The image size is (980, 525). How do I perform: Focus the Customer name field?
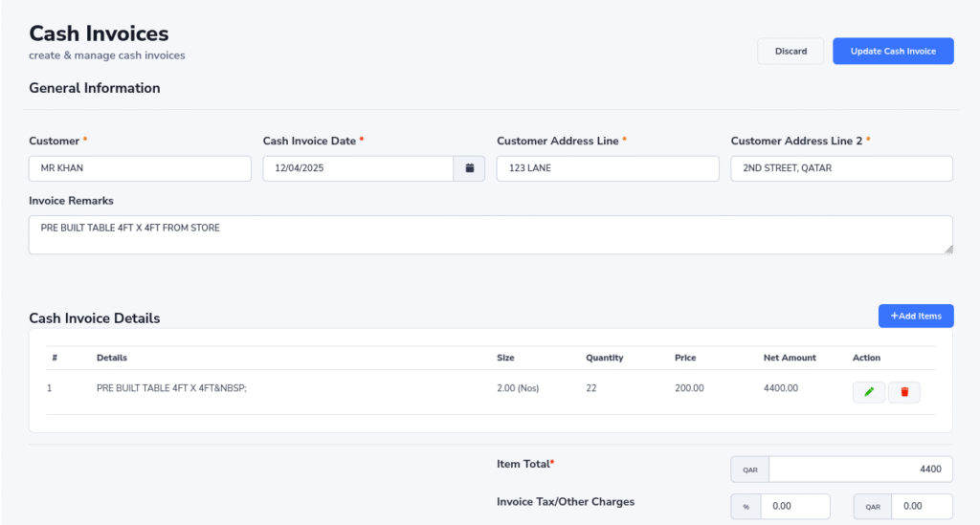tap(140, 168)
